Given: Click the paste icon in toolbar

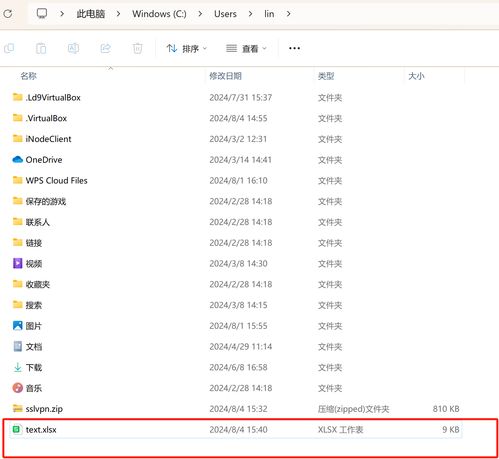Looking at the screenshot, I should 41,49.
